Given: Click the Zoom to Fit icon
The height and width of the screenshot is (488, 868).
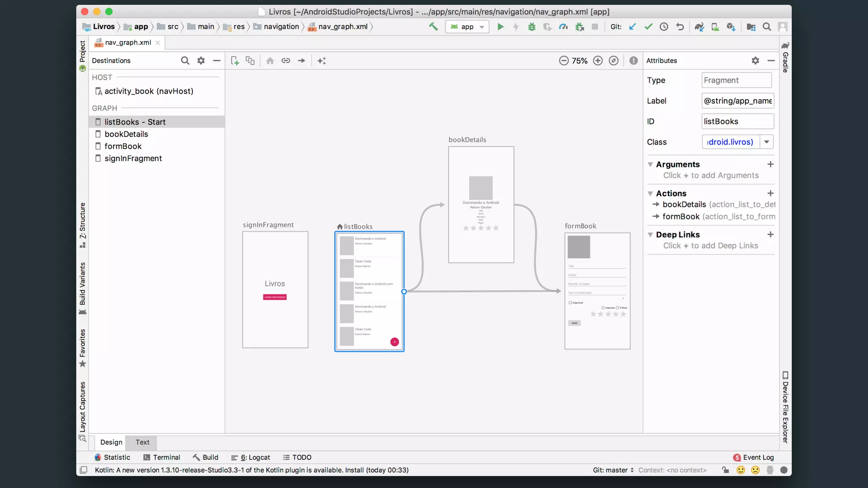Looking at the screenshot, I should tap(614, 61).
